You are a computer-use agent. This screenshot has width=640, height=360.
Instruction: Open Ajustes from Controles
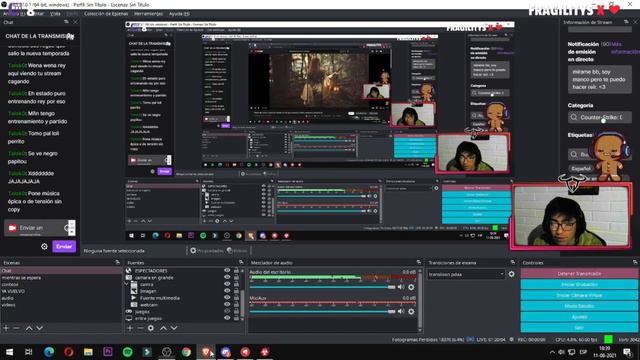(x=579, y=317)
